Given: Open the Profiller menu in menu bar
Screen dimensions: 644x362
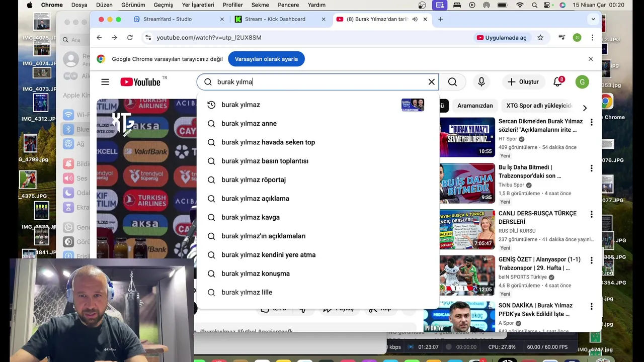Looking at the screenshot, I should pos(232,5).
